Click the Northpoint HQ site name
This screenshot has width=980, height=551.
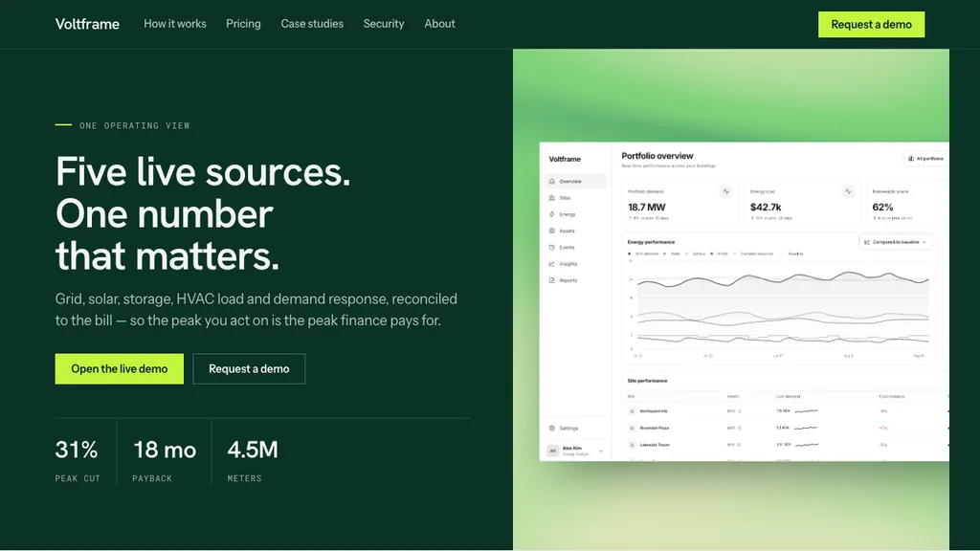[x=654, y=411]
